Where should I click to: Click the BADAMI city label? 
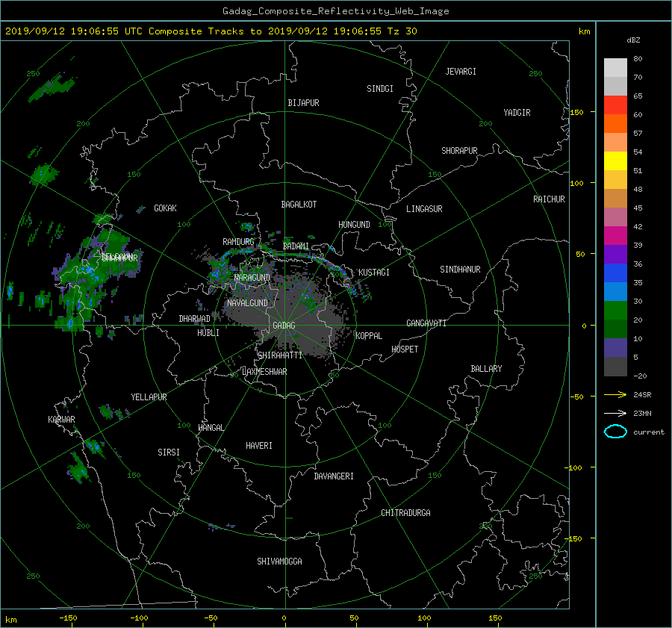[296, 246]
